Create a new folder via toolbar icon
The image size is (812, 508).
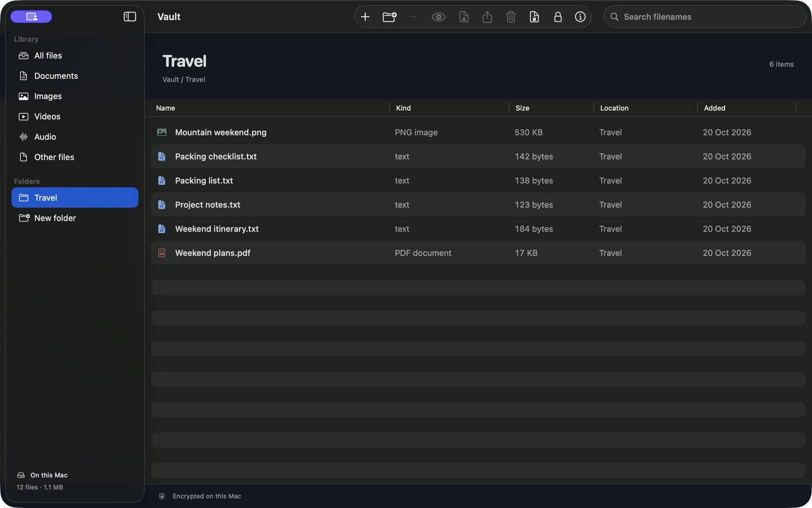point(389,17)
